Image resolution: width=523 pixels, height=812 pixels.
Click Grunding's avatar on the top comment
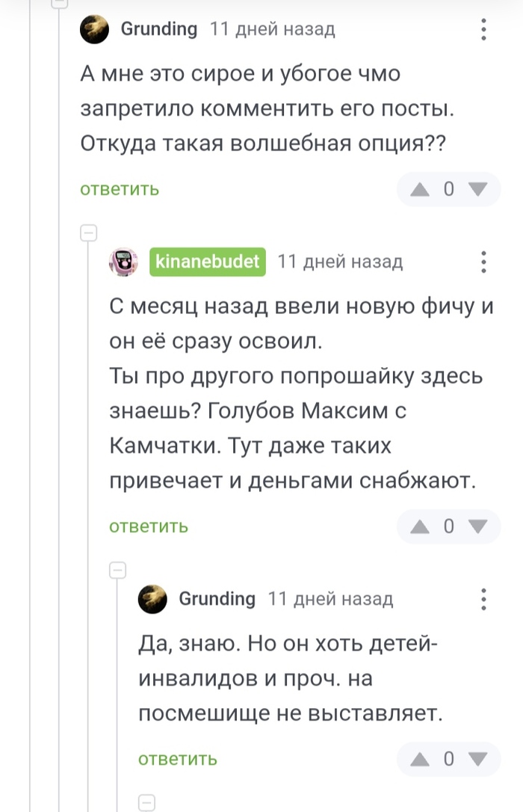tap(95, 30)
